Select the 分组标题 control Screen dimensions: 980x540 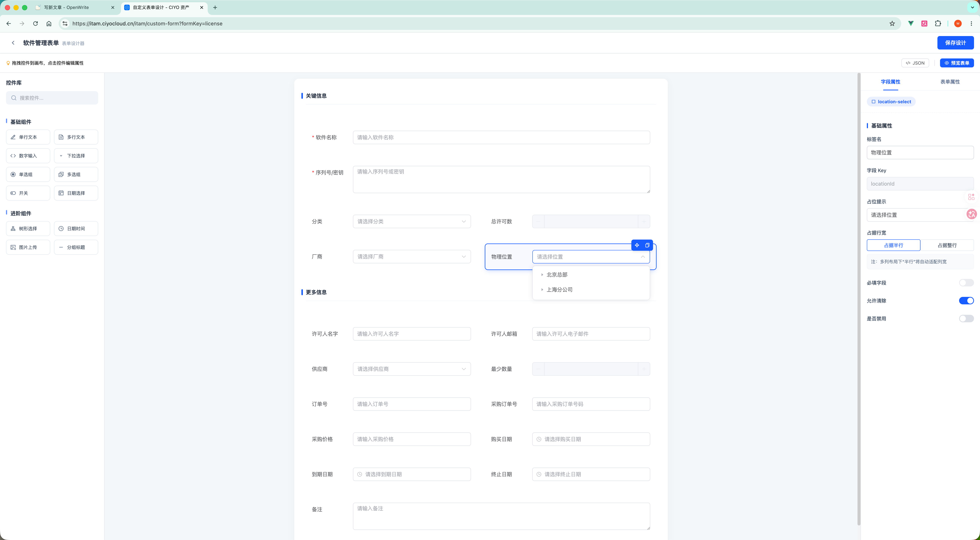coord(76,247)
